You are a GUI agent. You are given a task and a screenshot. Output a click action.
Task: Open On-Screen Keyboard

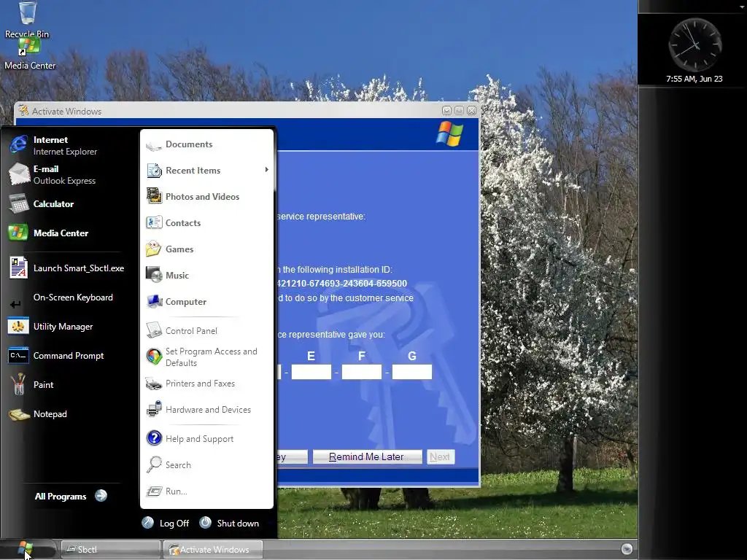[x=73, y=297]
